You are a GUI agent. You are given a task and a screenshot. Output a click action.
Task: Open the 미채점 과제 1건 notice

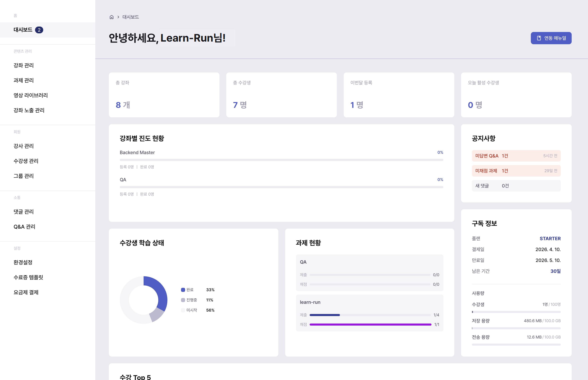click(516, 171)
